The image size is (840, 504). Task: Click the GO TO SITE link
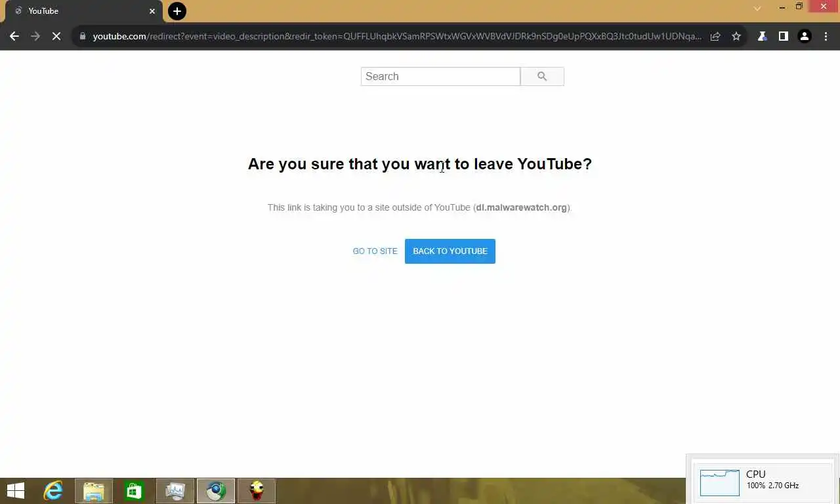(x=375, y=251)
